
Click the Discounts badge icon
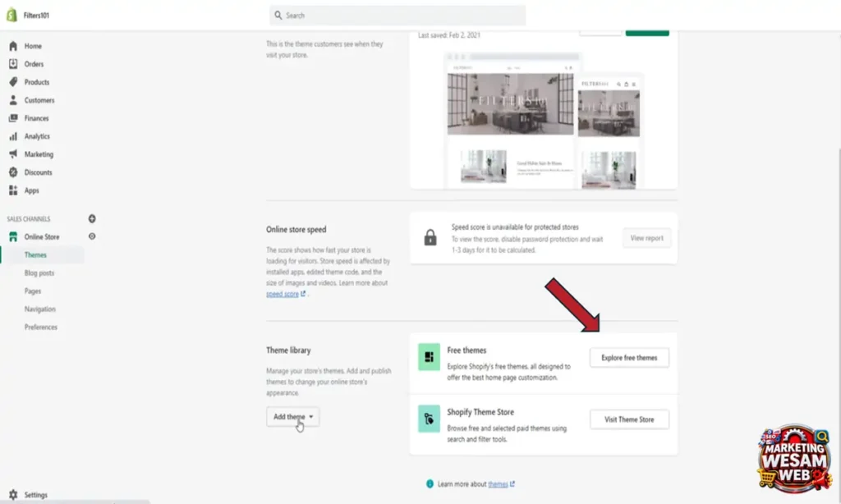coord(13,172)
